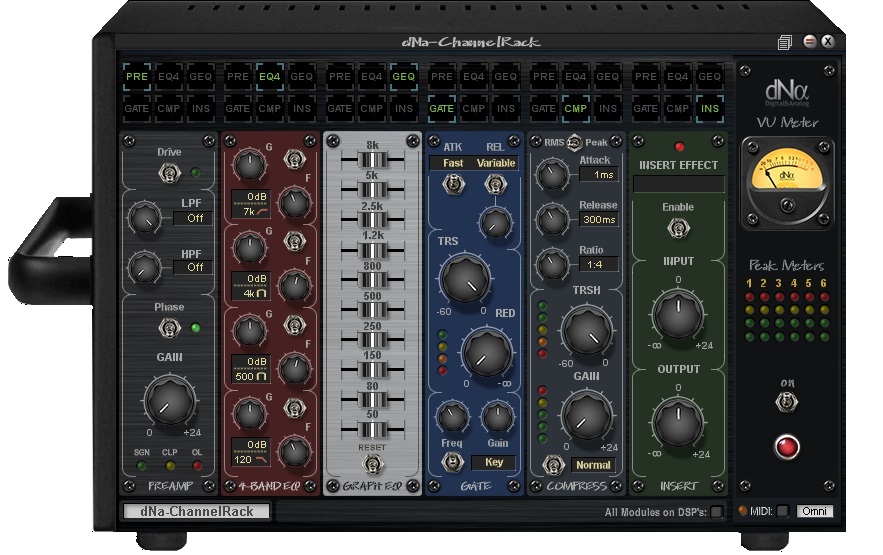Toggle the 4k band filter-type switch
The image size is (883, 555).
tap(294, 241)
